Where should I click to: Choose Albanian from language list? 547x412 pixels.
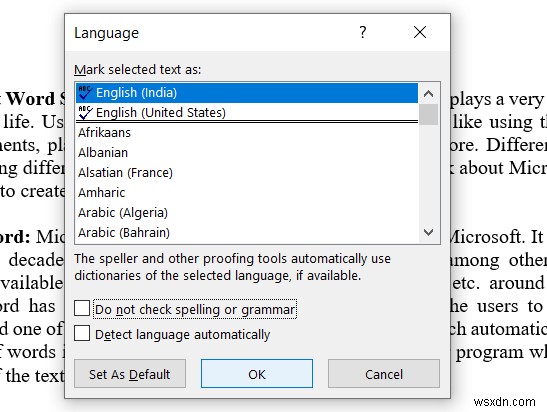point(247,152)
